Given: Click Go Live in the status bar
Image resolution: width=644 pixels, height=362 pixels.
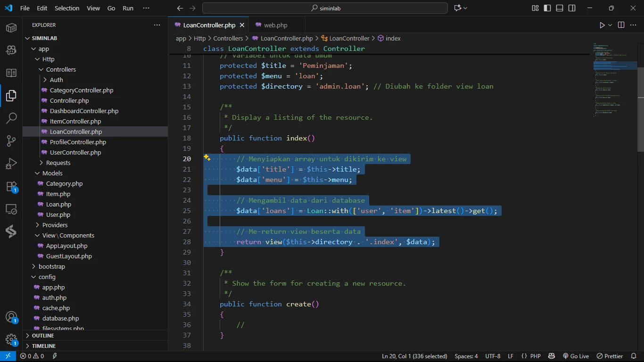Looking at the screenshot, I should pos(576,356).
